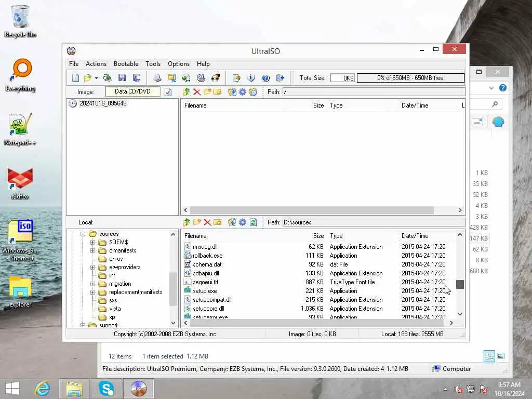Click the Save As toolbar icon
532x399 pixels.
[x=137, y=78]
